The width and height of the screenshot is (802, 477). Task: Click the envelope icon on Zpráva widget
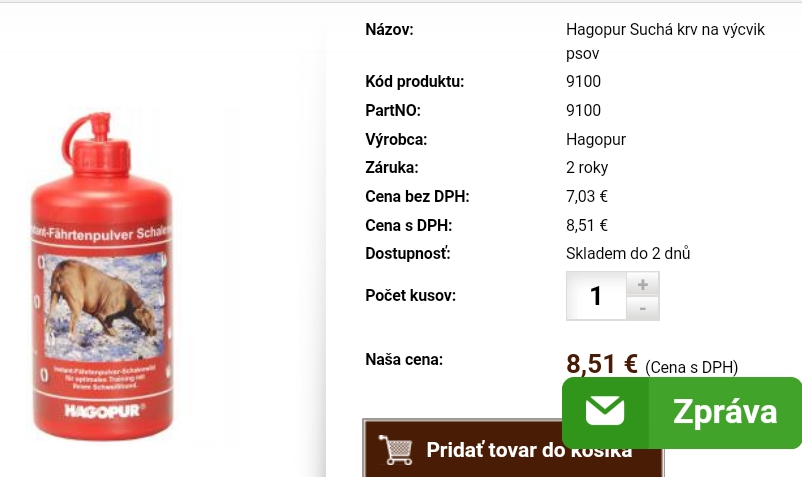coord(605,412)
